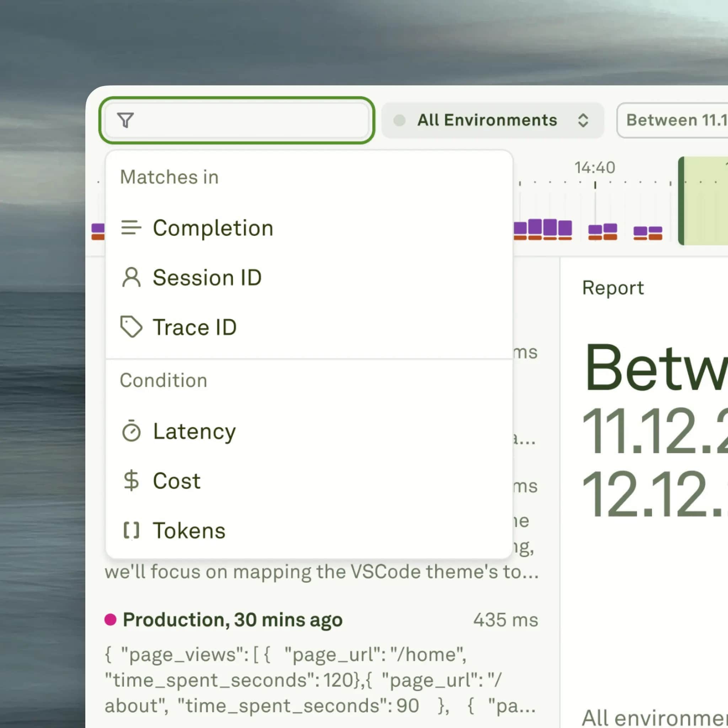Click the Tokens brackets icon

131,530
